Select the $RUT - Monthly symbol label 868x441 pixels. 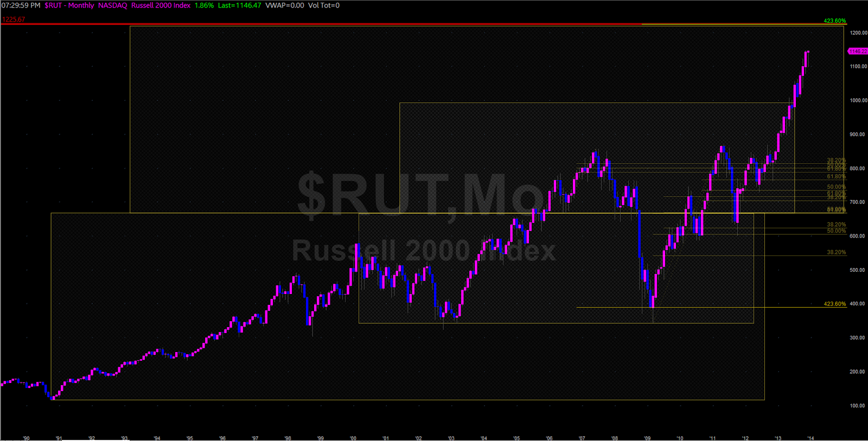click(69, 5)
